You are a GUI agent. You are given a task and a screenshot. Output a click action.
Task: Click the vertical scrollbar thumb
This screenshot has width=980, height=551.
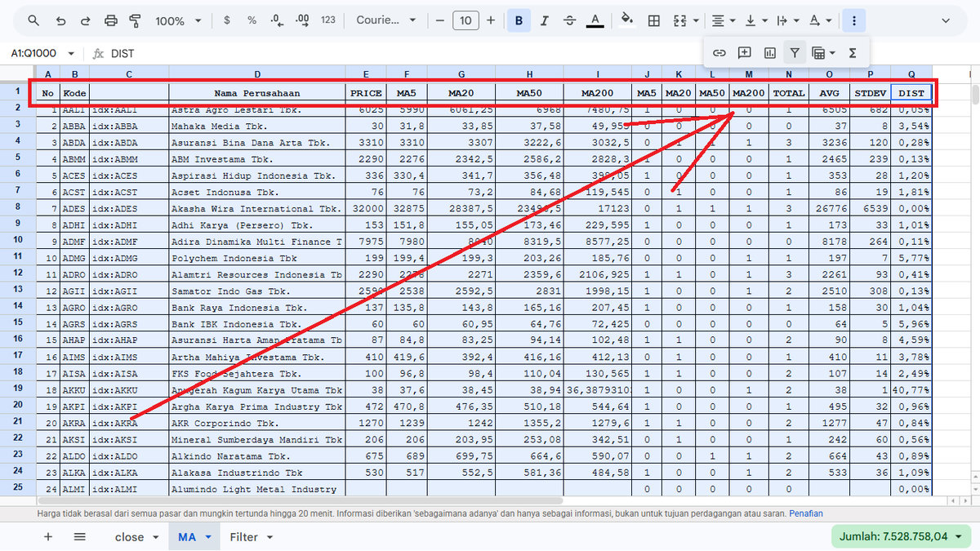coord(975,94)
